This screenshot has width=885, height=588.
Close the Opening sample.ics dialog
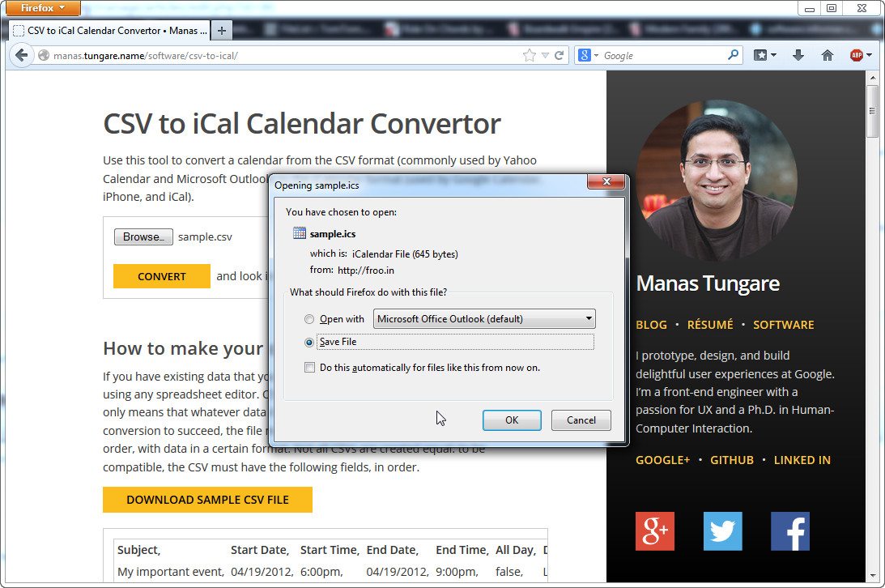(606, 181)
